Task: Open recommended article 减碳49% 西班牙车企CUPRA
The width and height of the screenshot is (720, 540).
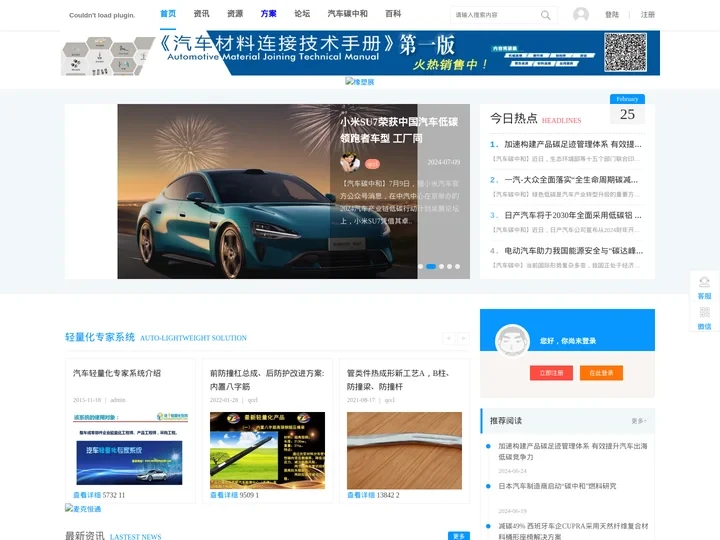Action: (x=573, y=531)
